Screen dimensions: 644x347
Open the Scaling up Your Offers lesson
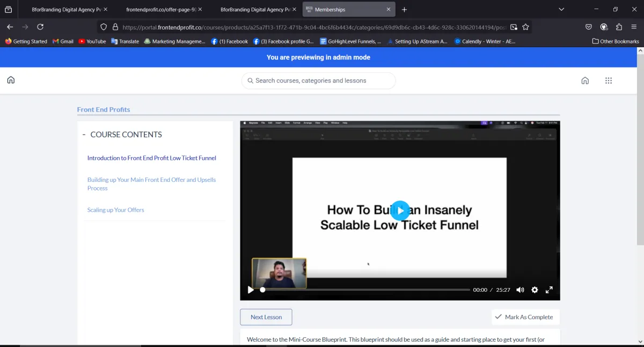(115, 210)
